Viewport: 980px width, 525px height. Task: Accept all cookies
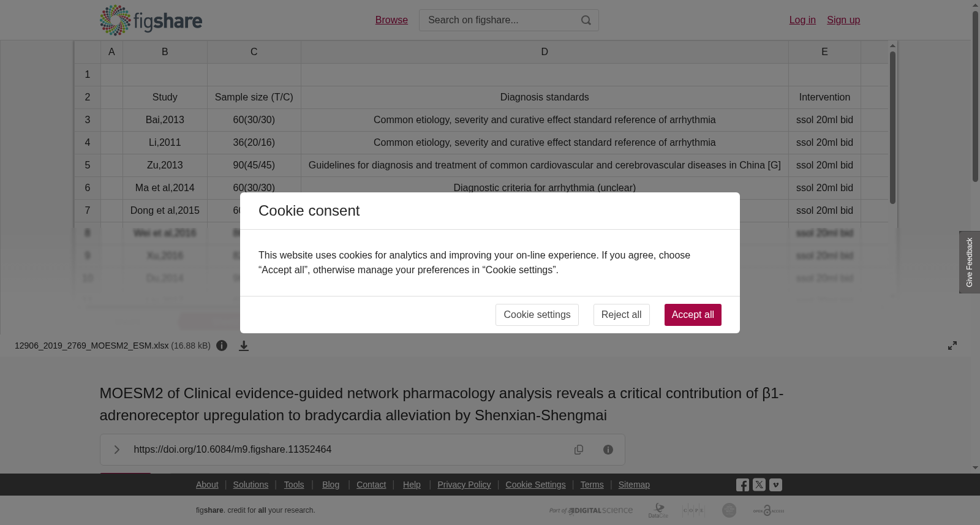[693, 315]
